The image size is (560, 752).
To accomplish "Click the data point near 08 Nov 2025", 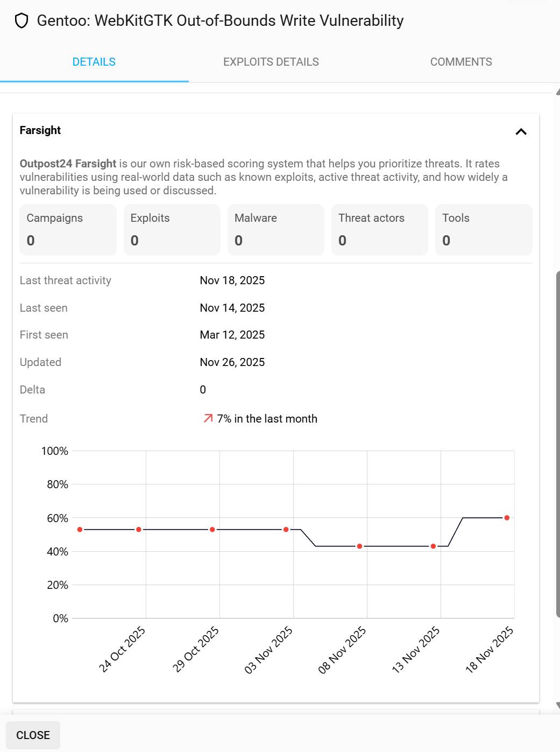I will (x=360, y=546).
